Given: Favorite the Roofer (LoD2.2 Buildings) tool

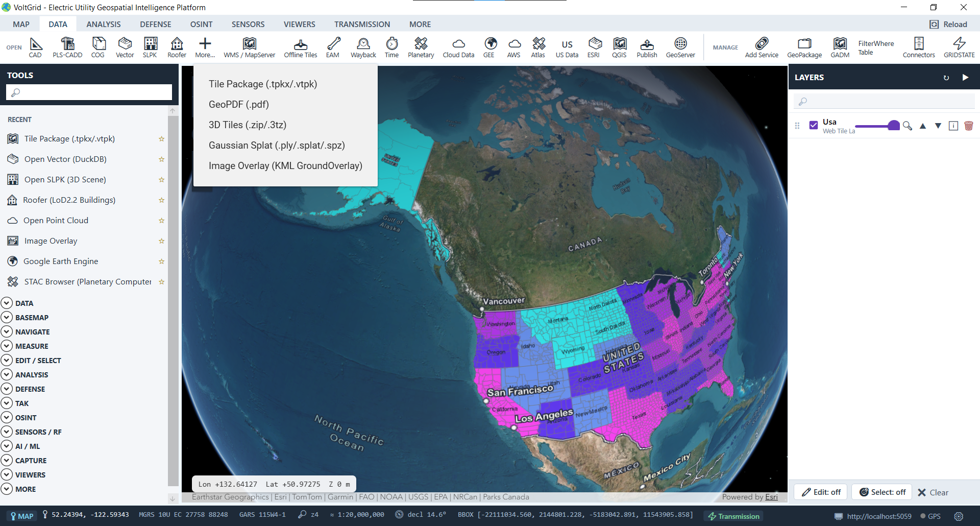Looking at the screenshot, I should pyautogui.click(x=161, y=200).
